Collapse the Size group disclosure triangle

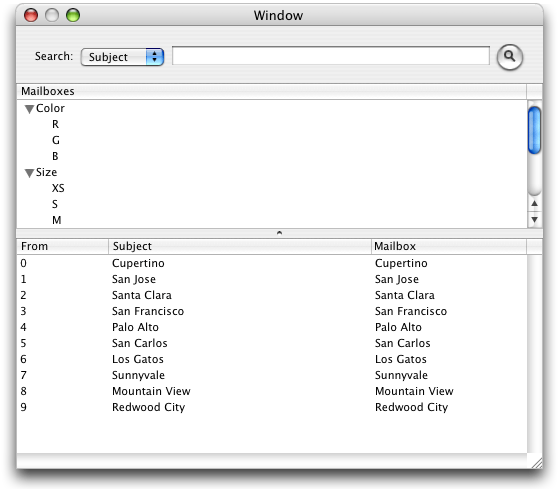pyautogui.click(x=29, y=173)
